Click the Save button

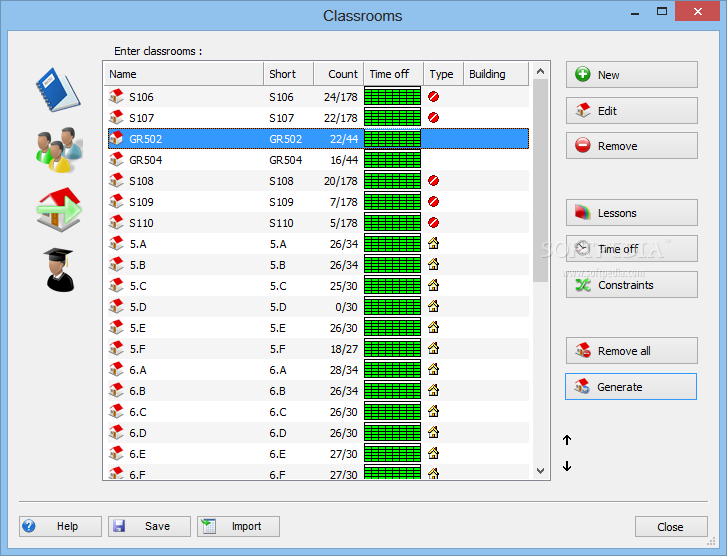pos(149,526)
